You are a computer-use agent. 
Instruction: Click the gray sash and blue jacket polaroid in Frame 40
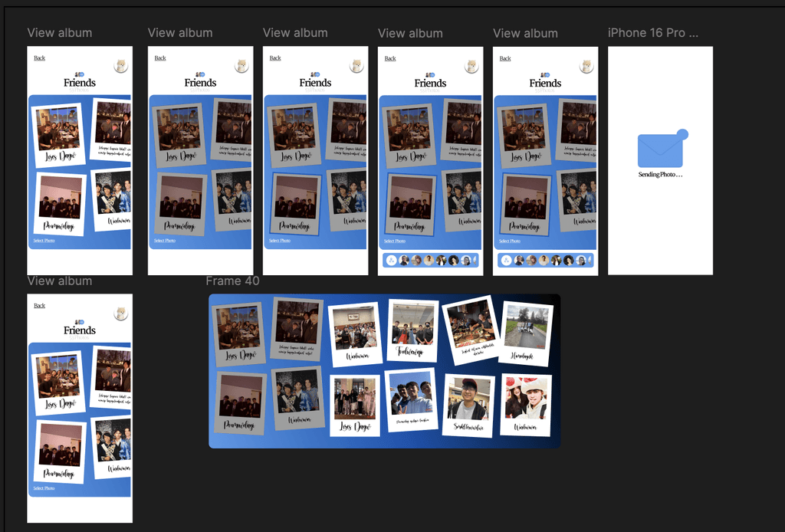299,398
